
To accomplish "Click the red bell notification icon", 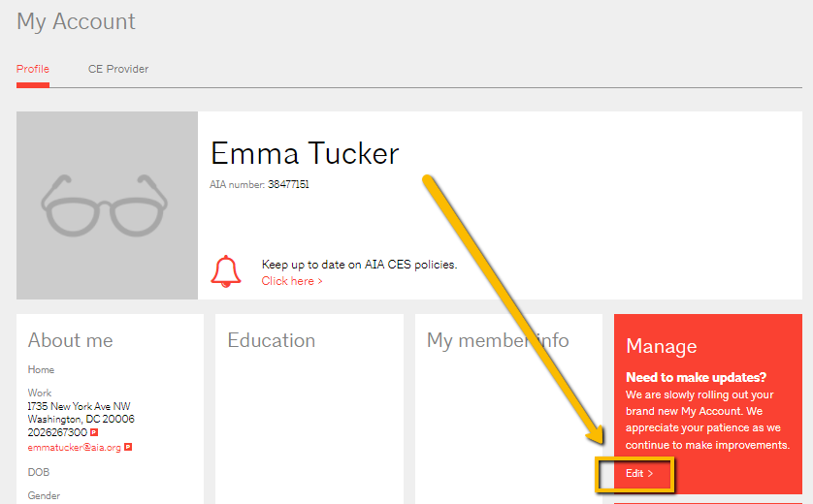I will click(x=225, y=271).
